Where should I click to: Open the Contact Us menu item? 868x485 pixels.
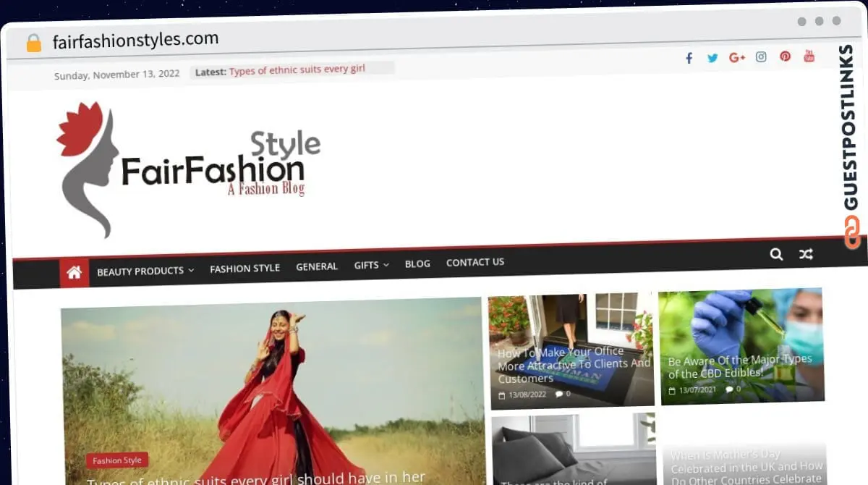coord(475,262)
